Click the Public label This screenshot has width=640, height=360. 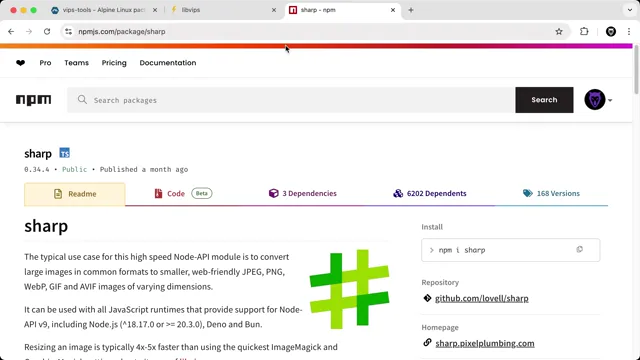(74, 169)
